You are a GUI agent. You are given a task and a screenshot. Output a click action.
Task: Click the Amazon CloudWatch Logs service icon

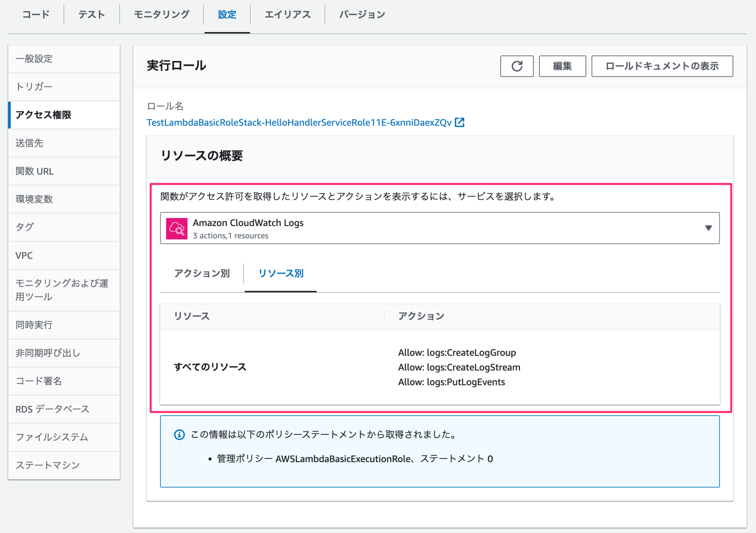point(177,228)
